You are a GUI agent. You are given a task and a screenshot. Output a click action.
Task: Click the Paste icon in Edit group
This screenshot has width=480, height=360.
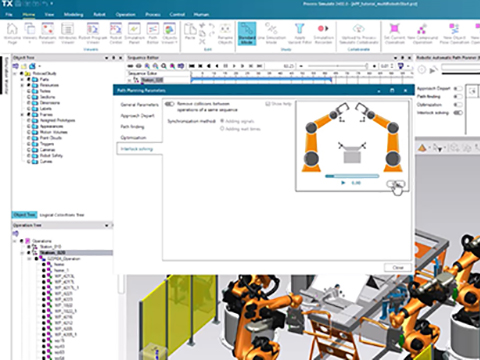[190, 32]
